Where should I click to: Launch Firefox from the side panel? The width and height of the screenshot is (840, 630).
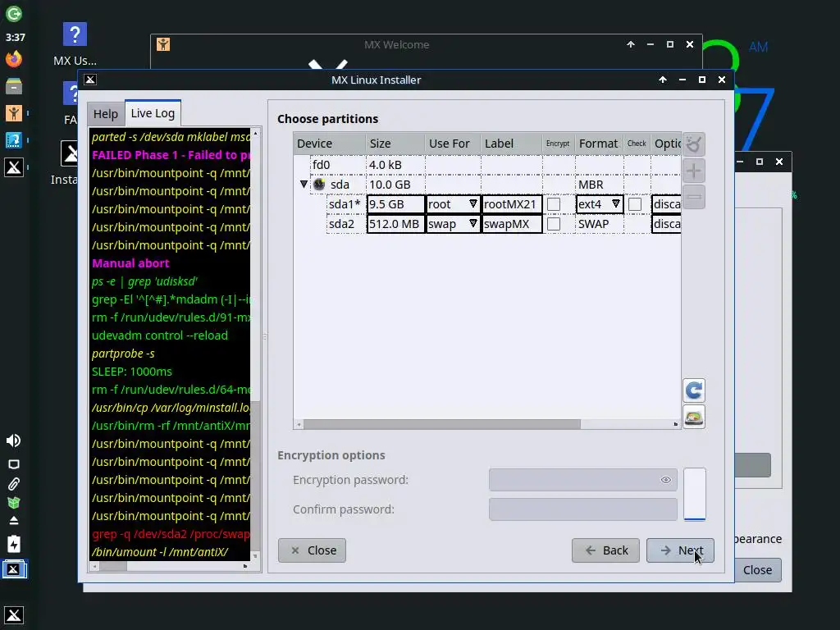pos(14,59)
